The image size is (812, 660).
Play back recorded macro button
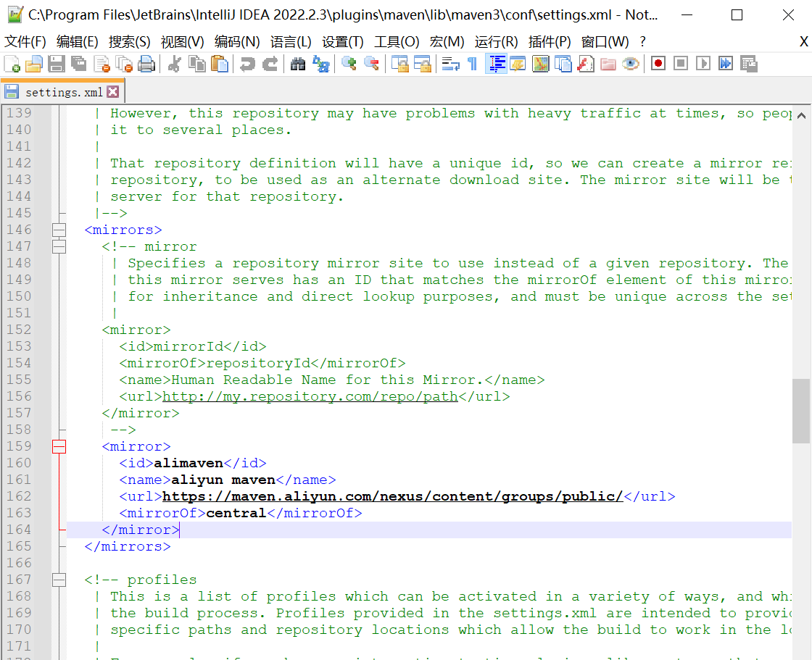tap(703, 64)
